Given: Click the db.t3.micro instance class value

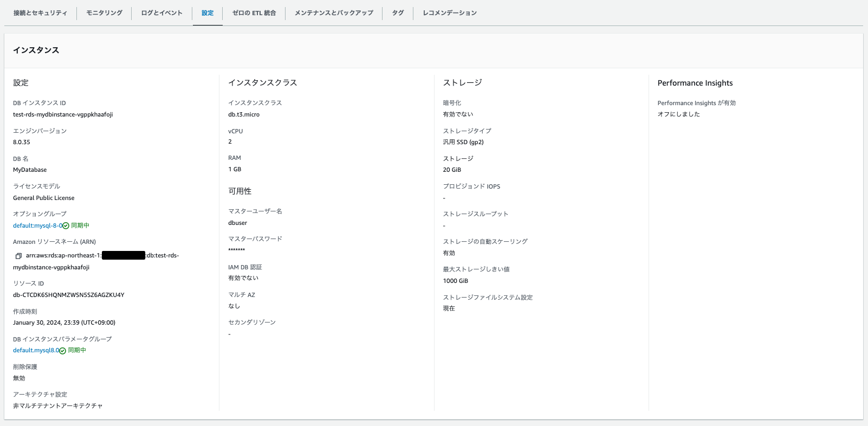Looking at the screenshot, I should pyautogui.click(x=244, y=114).
